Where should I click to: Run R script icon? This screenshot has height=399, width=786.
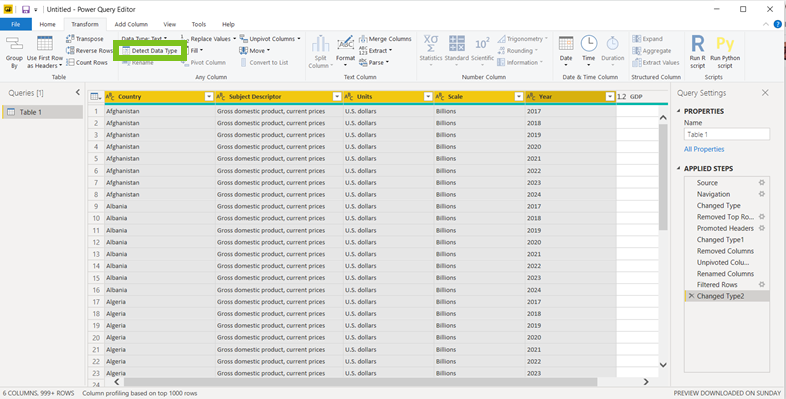(x=697, y=44)
